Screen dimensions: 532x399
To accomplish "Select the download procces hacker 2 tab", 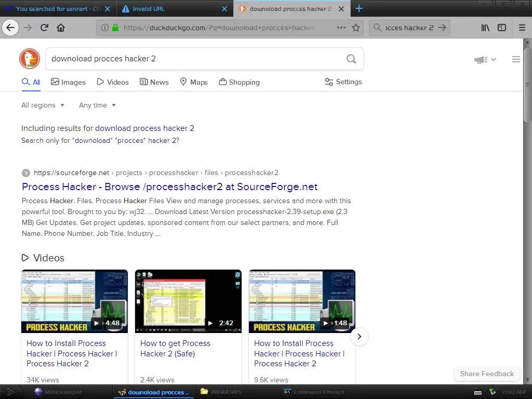I will pos(292,9).
